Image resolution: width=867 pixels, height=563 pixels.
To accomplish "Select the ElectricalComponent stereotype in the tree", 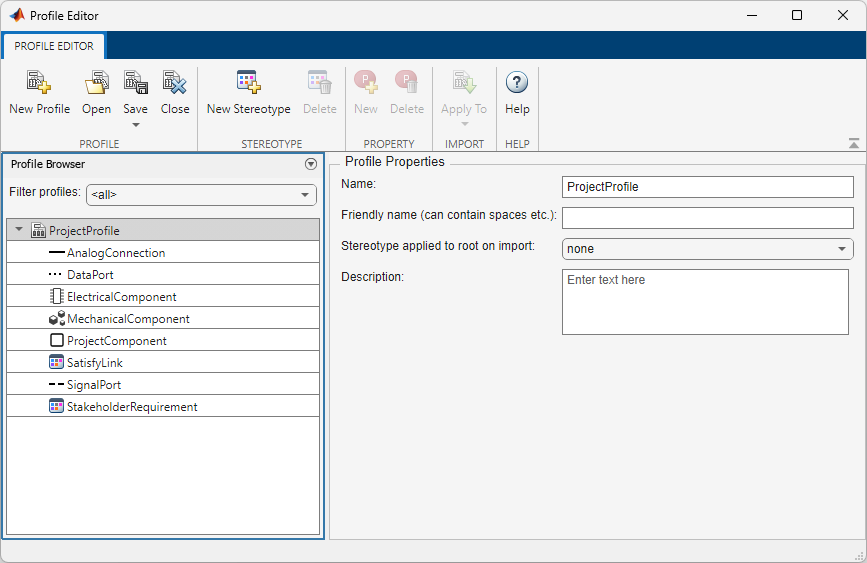I will [x=121, y=297].
